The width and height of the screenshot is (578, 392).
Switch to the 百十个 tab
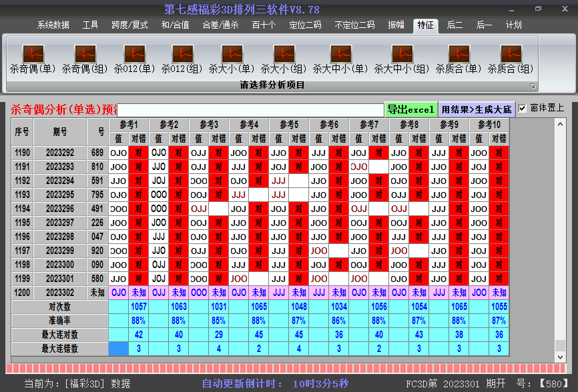(264, 25)
